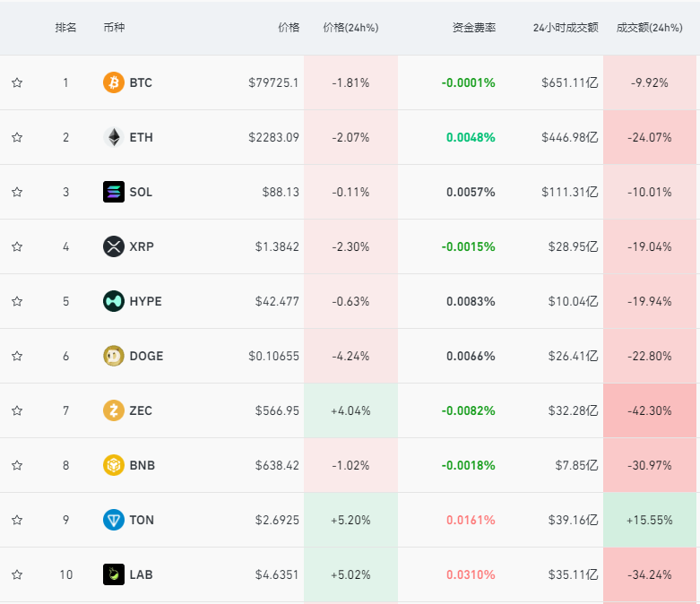This screenshot has width=700, height=604.
Task: Click the +15.55% volume change cell
Action: pos(650,520)
